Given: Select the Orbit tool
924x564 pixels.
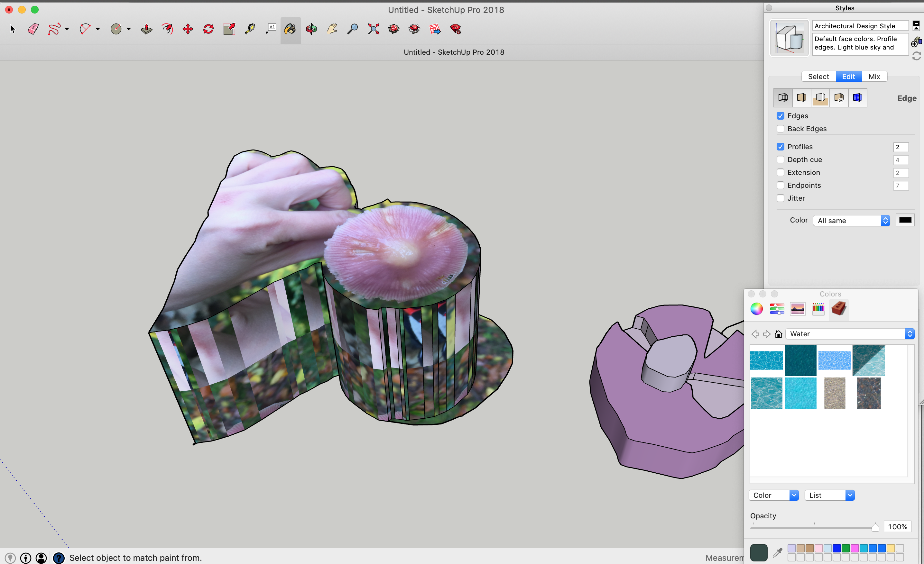Looking at the screenshot, I should tap(311, 29).
